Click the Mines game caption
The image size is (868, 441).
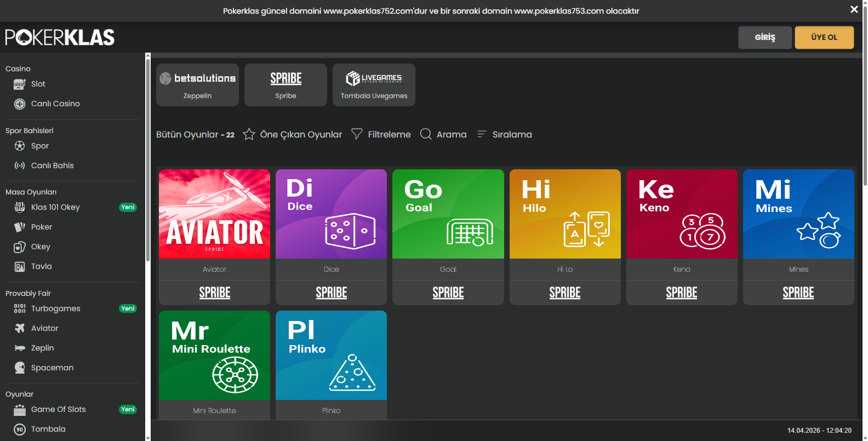798,270
